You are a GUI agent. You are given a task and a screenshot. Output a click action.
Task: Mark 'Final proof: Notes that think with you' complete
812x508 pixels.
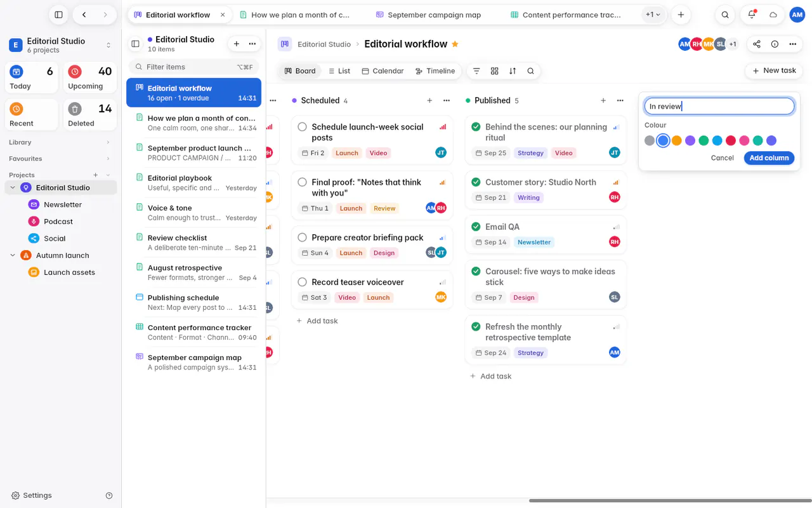(302, 182)
